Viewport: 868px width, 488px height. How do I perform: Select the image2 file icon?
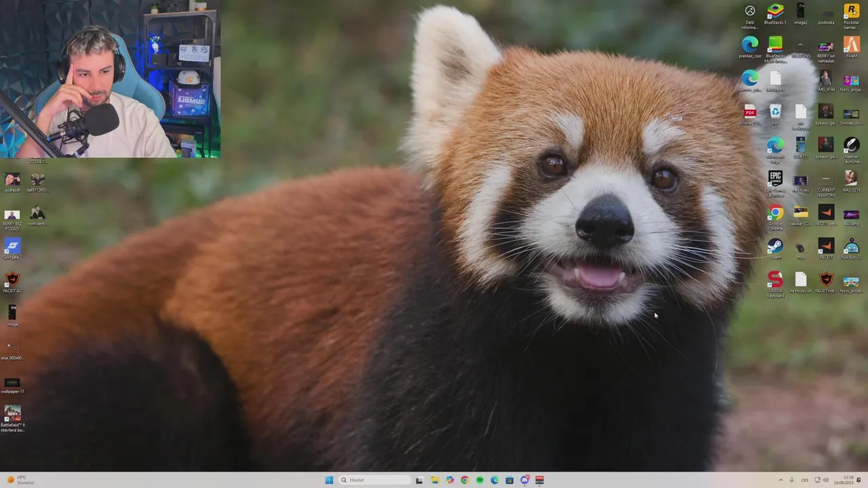[800, 14]
